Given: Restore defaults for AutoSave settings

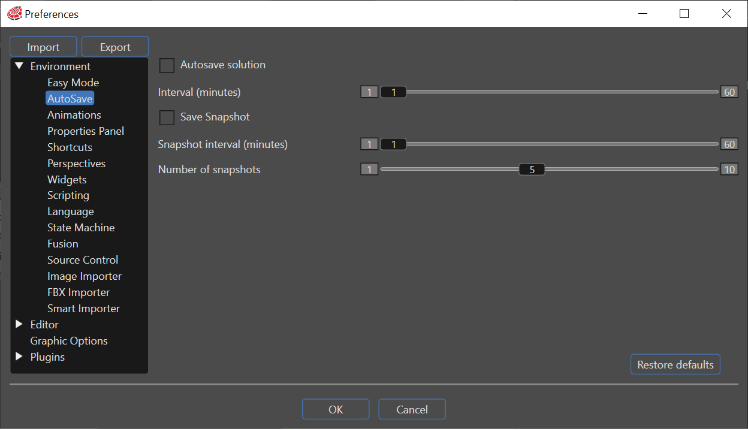Looking at the screenshot, I should [x=675, y=365].
